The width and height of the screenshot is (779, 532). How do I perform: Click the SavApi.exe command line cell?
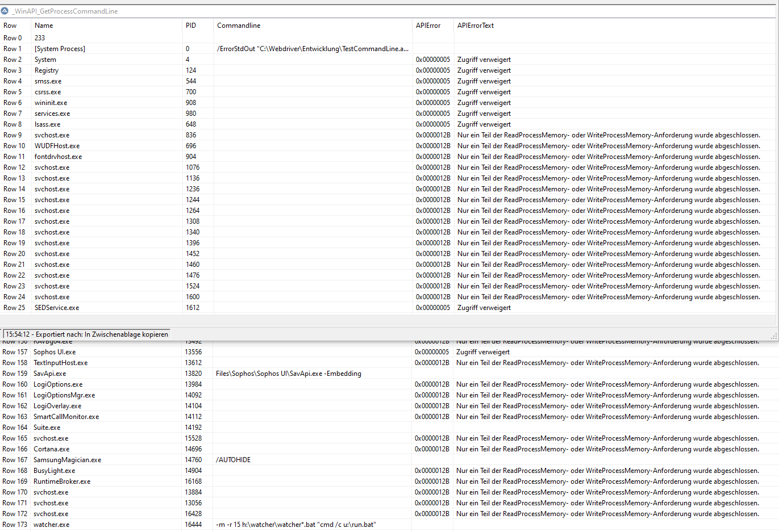289,374
